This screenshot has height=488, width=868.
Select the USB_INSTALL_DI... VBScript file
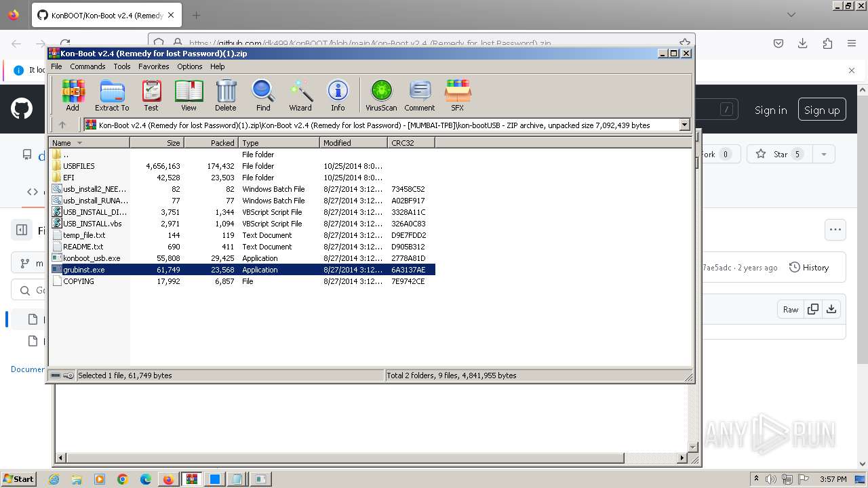[242, 212]
